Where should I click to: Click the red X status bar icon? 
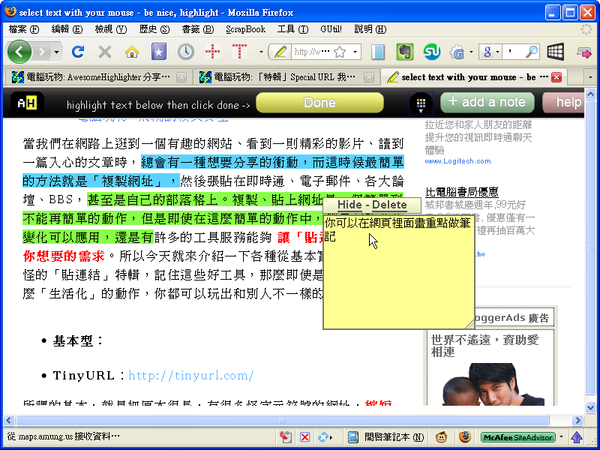[x=305, y=437]
